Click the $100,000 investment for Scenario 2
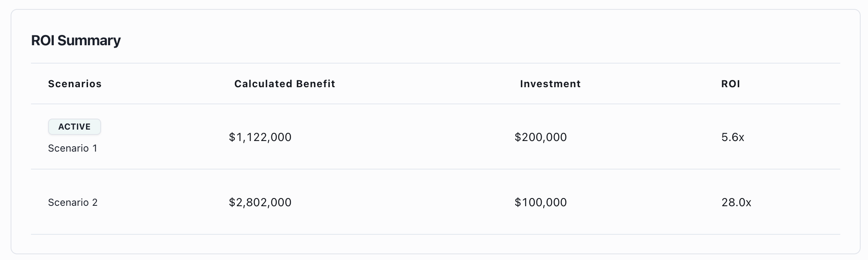This screenshot has height=260, width=868. point(540,202)
